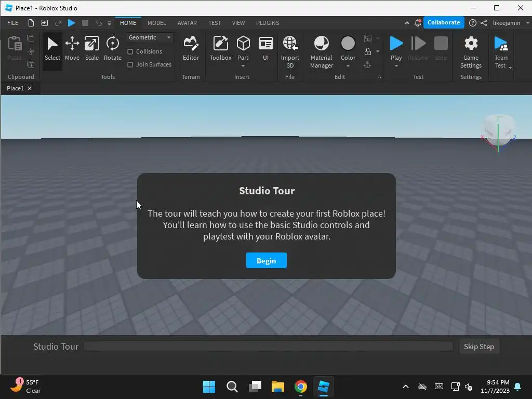Expand the Part dropdown arrow
Viewport: 532px width, 399px height.
point(243,66)
